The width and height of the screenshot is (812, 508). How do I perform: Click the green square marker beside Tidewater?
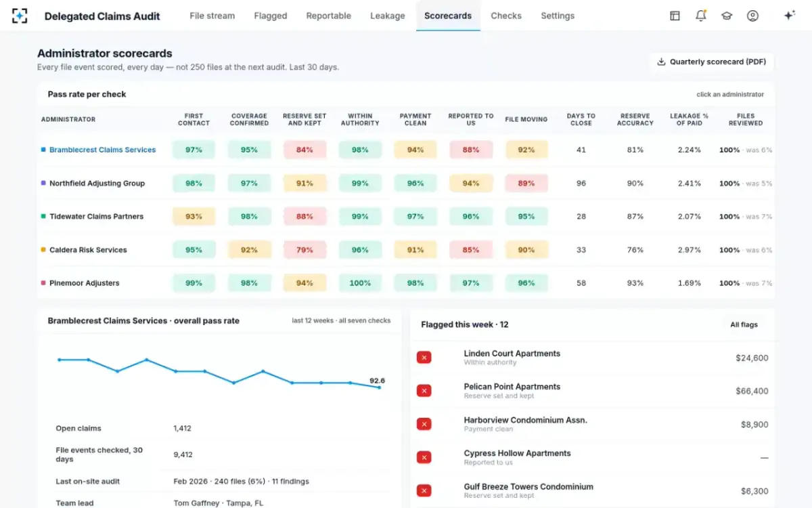(x=43, y=217)
